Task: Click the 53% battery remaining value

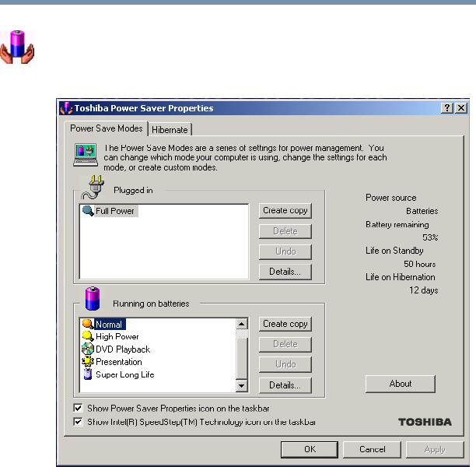Action: coord(430,237)
